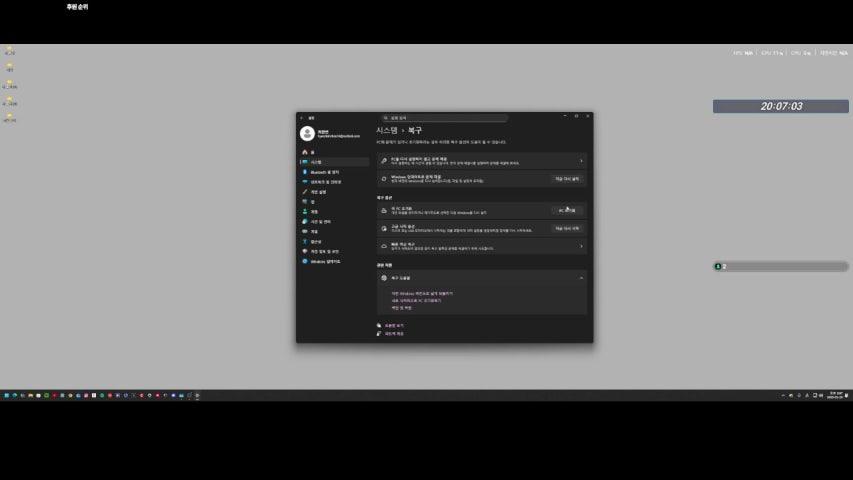Open Bluetooth & devices settings
Image resolution: width=853 pixels, height=480 pixels.
click(x=334, y=172)
